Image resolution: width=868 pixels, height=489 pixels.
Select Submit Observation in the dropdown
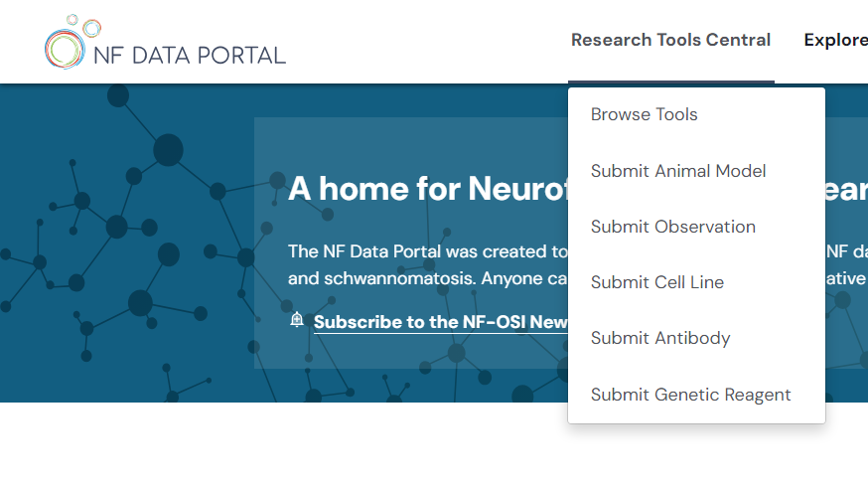tap(673, 227)
